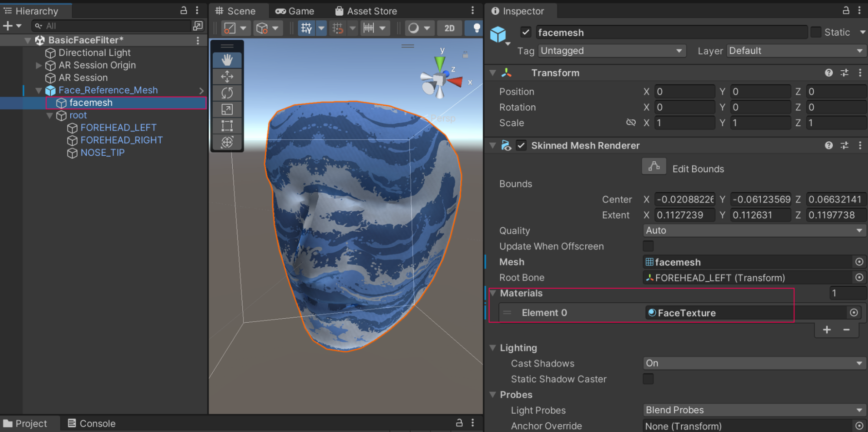The width and height of the screenshot is (868, 432).
Task: Switch to the Game tab
Action: (x=295, y=11)
